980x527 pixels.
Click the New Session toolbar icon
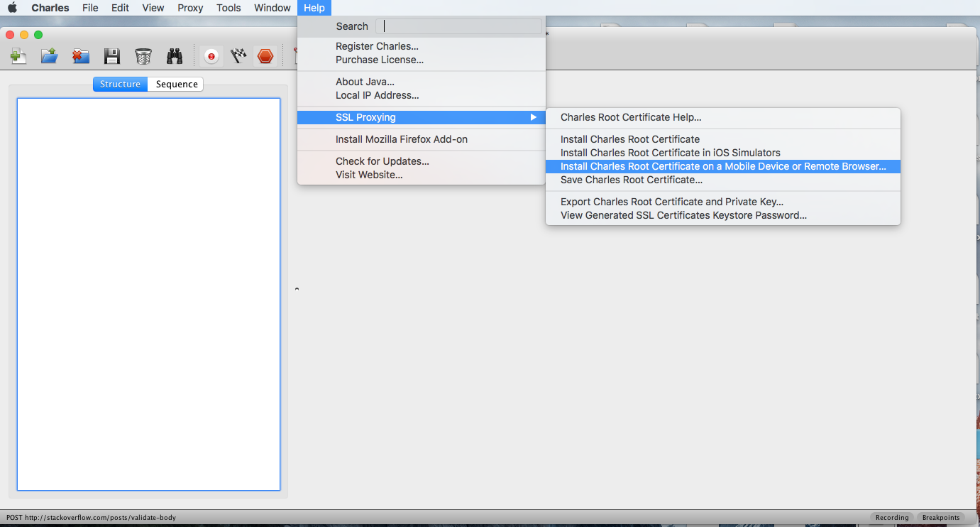click(x=18, y=56)
